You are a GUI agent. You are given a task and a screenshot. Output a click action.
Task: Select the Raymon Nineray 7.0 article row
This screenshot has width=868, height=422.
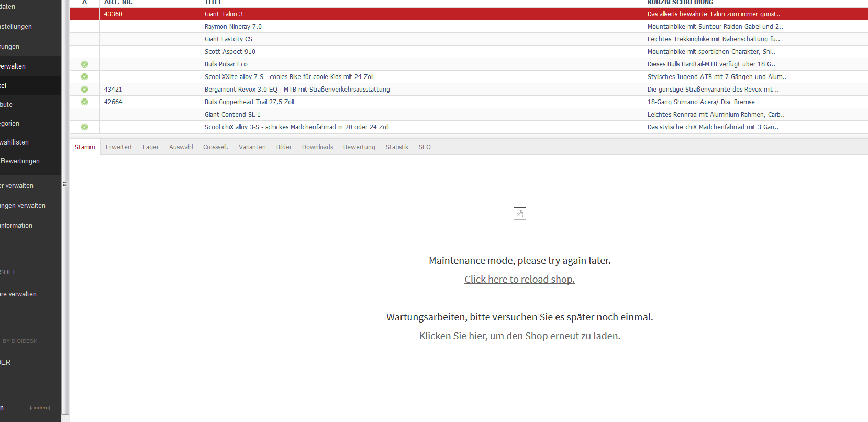coord(233,27)
